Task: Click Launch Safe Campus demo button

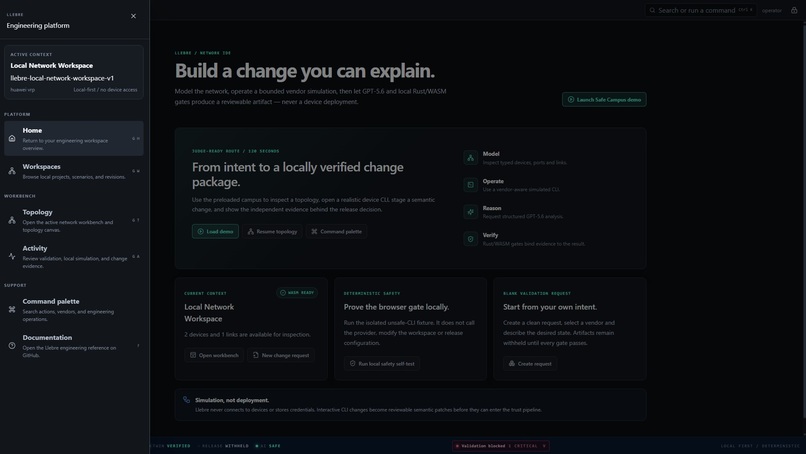Action: point(604,99)
